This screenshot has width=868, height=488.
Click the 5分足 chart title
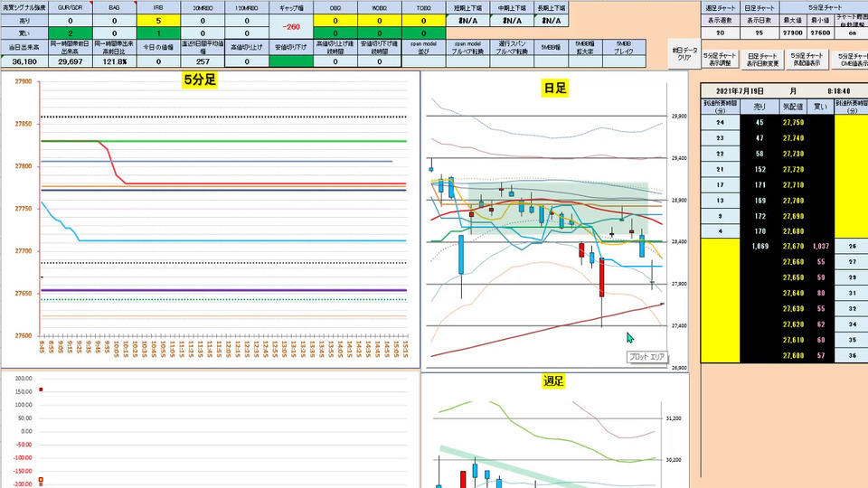[x=200, y=80]
